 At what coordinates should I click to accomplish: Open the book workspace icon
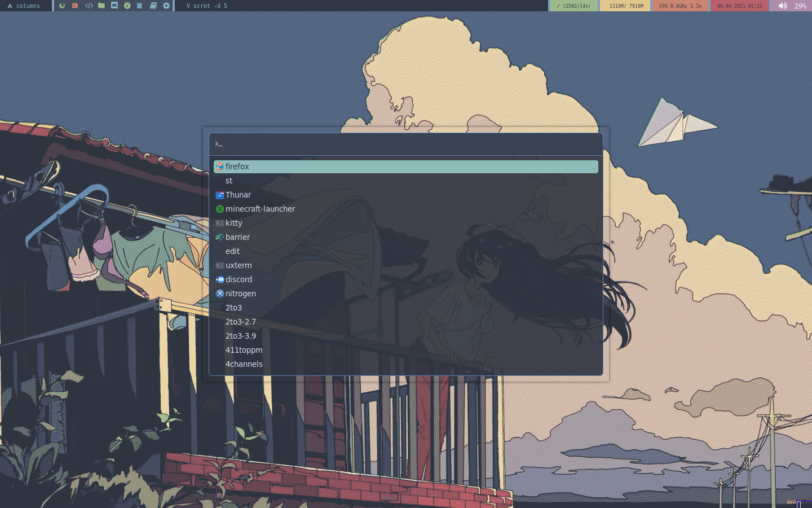point(153,6)
